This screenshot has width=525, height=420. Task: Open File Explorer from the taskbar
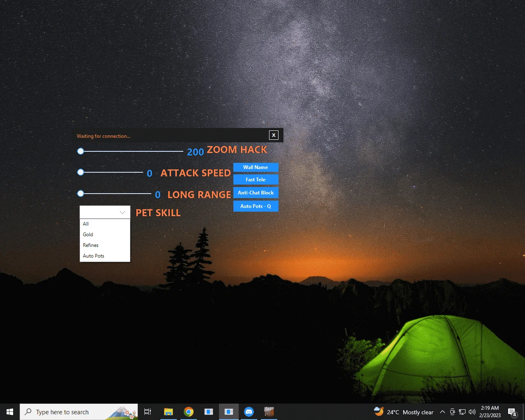(168, 412)
